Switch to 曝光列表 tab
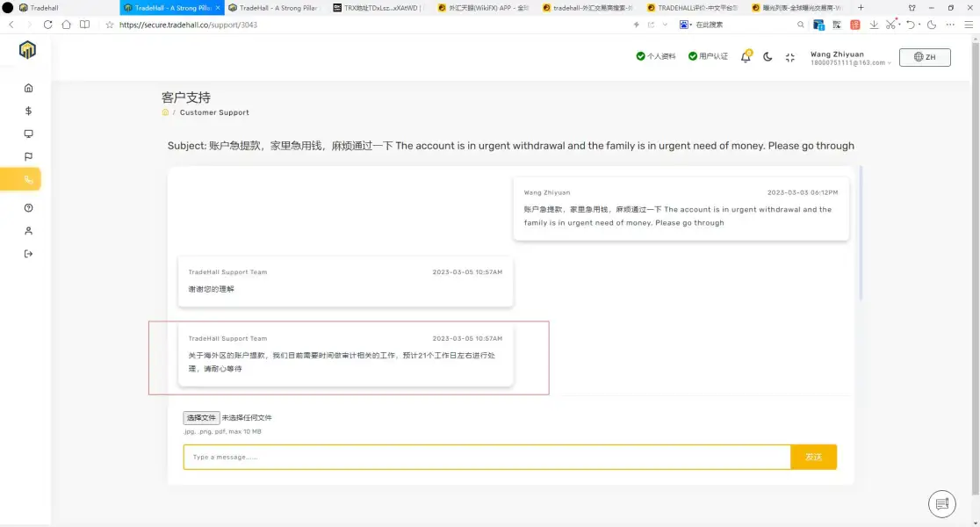Screen dimensions: 980x527 pos(798,8)
